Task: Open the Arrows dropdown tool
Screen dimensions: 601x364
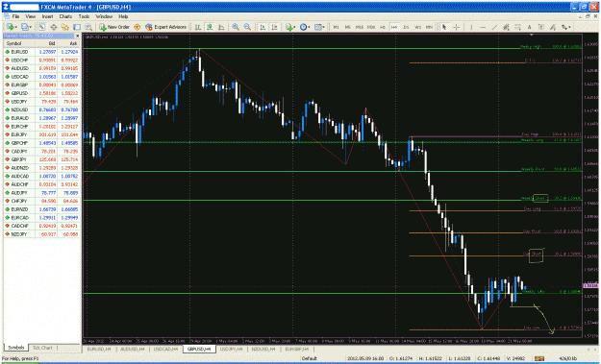Action: tap(566, 27)
